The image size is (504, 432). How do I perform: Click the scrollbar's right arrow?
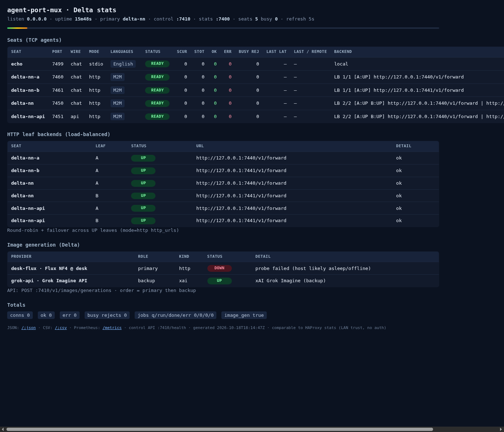(x=501, y=429)
